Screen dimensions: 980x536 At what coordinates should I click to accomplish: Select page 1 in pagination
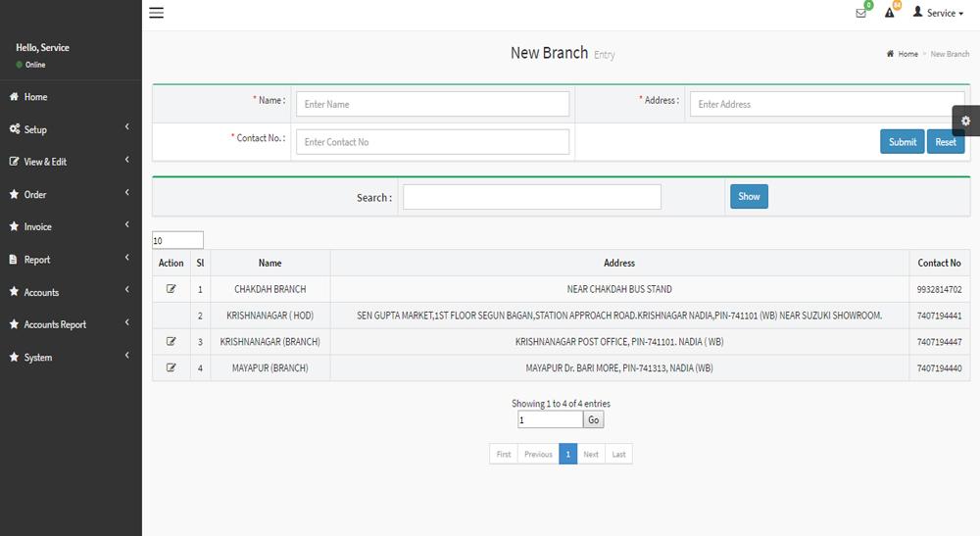[568, 454]
